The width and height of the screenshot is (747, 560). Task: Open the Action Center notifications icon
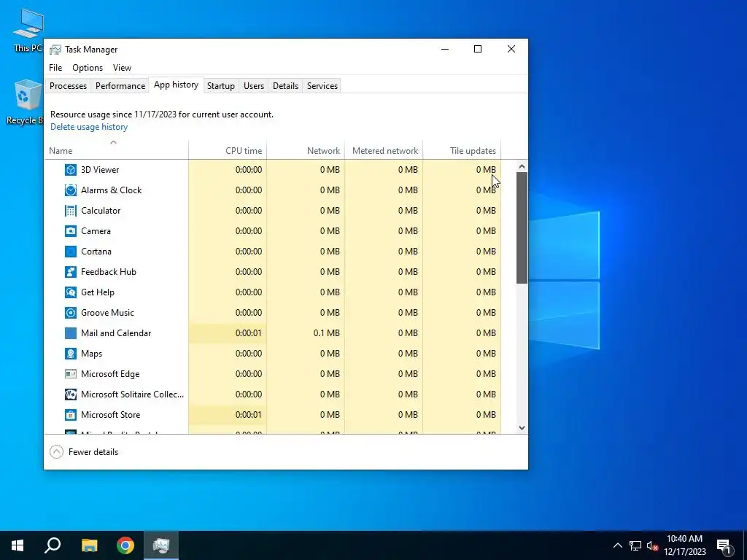click(x=724, y=546)
